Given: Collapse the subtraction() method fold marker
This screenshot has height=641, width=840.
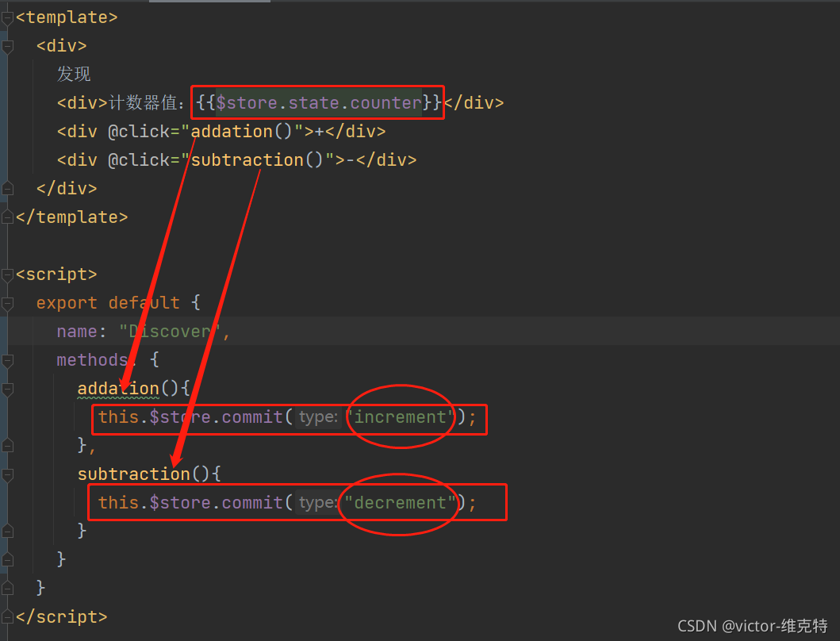Looking at the screenshot, I should coord(7,474).
